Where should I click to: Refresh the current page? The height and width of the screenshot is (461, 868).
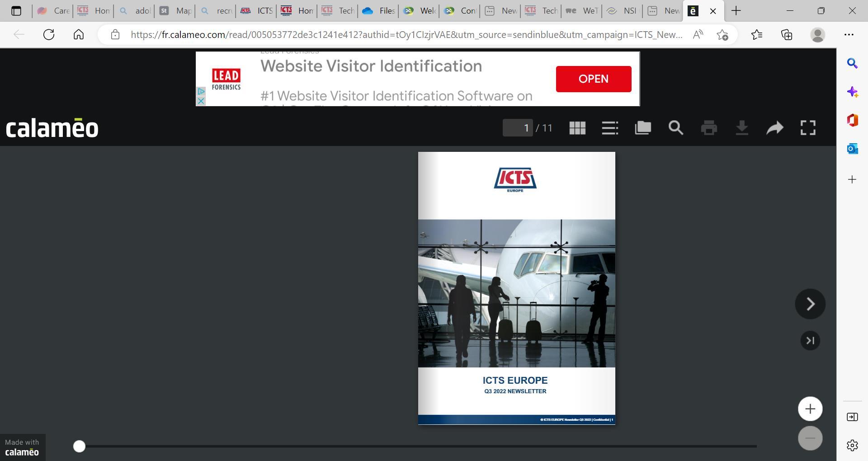click(x=49, y=35)
